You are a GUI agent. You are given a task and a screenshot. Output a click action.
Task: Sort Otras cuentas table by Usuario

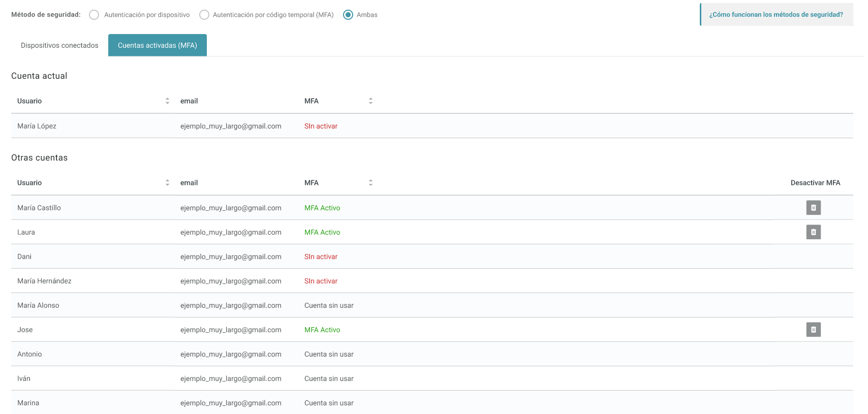click(167, 183)
